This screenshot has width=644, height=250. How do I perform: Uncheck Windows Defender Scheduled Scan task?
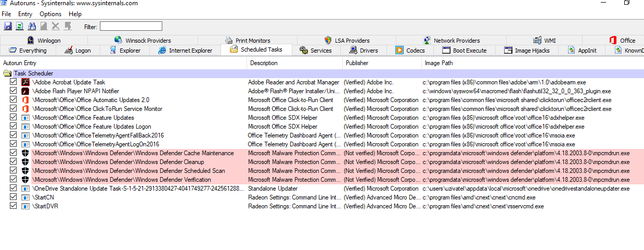click(x=14, y=171)
